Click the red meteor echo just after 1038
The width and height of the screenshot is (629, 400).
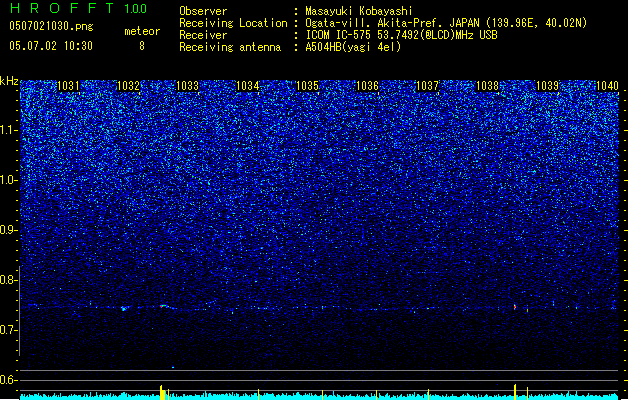(x=515, y=307)
